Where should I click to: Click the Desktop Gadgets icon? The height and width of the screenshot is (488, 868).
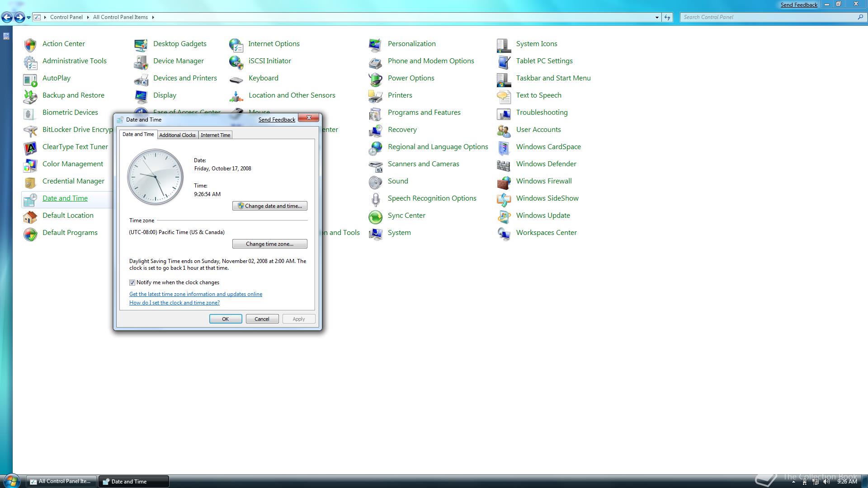pyautogui.click(x=141, y=44)
